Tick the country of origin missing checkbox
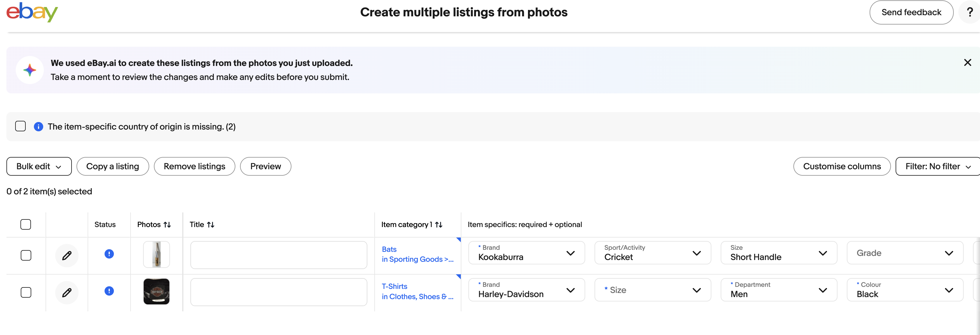Viewport: 980px width, 335px height. click(20, 126)
